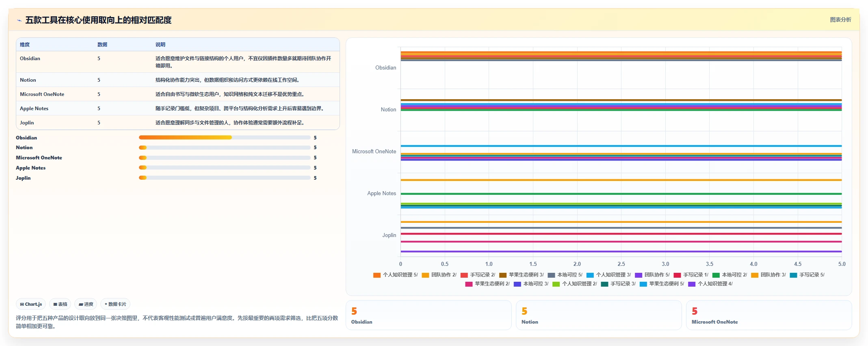Image resolution: width=868 pixels, height=346 pixels.
Task: Click the Notion label on the chart y-axis
Action: click(388, 110)
